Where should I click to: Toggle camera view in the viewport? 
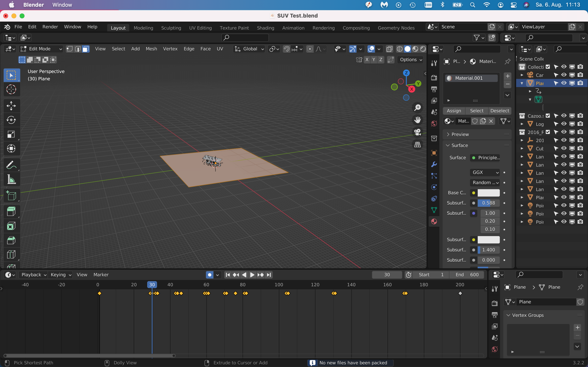coord(418,132)
